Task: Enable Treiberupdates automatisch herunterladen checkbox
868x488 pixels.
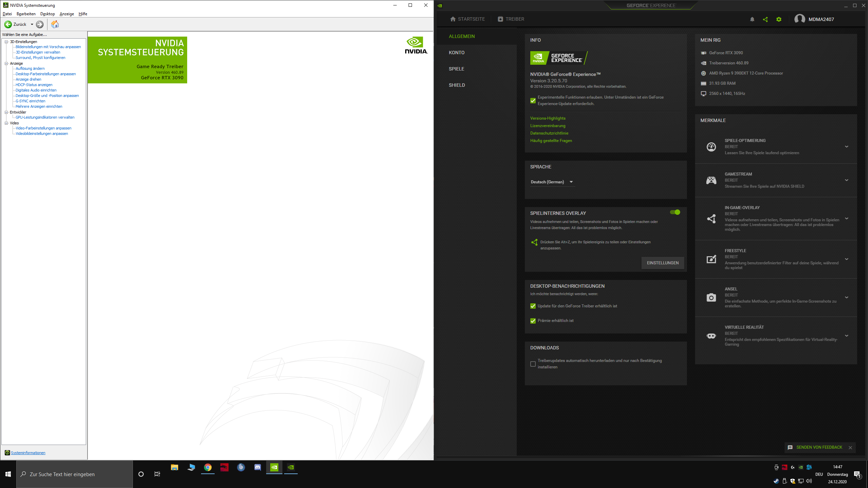Action: pos(533,364)
